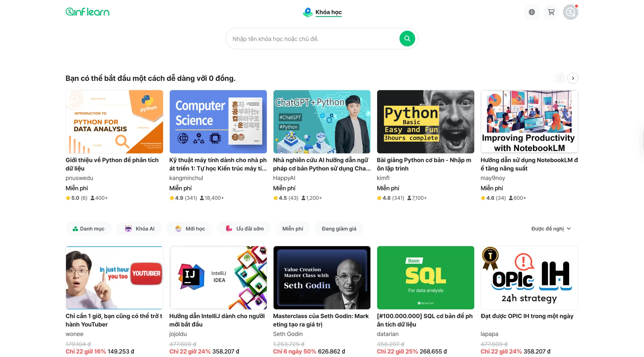This screenshot has width=644, height=357.
Task: Open the pnuswedu instructor link
Action: coord(79,178)
